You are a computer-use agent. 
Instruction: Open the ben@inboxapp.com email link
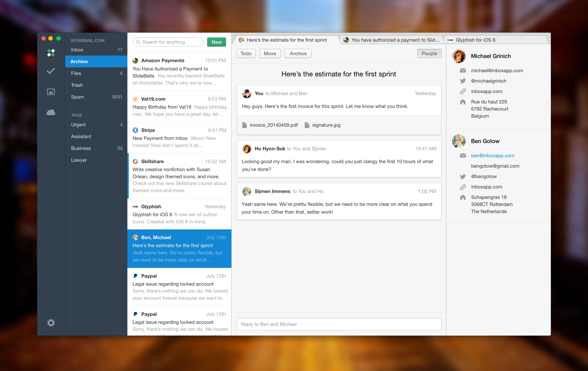click(x=493, y=155)
